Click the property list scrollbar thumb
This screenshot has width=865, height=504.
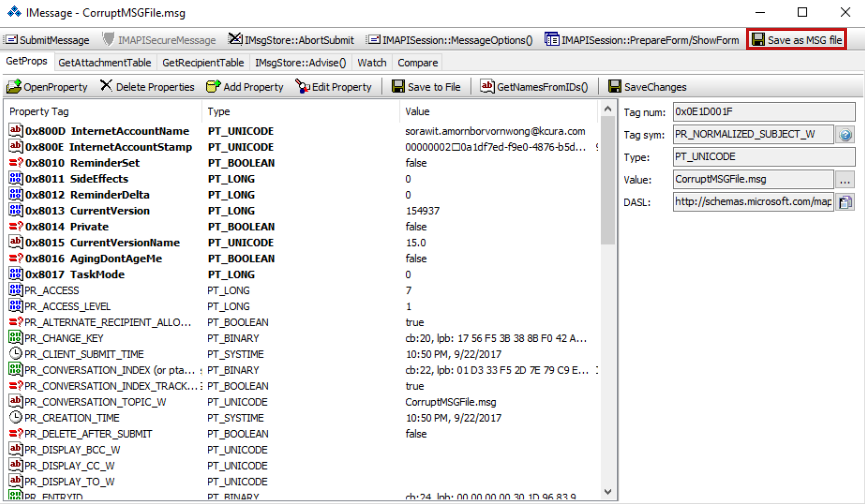(x=607, y=180)
